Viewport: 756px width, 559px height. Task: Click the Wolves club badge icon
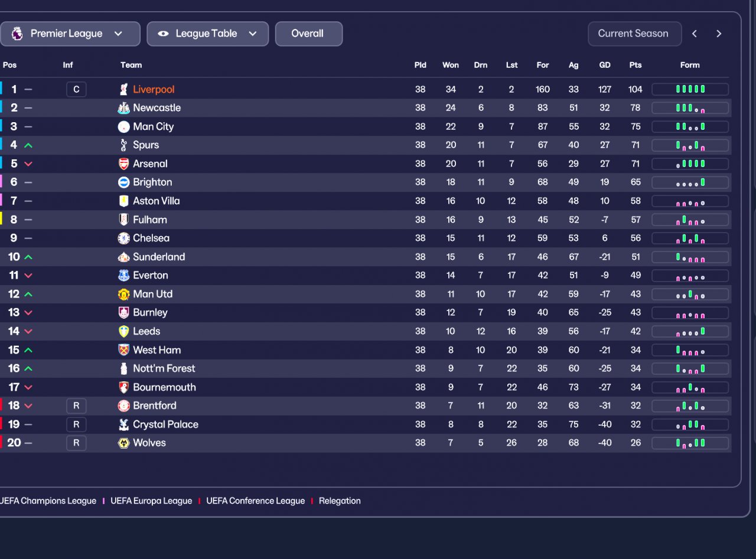pos(123,443)
